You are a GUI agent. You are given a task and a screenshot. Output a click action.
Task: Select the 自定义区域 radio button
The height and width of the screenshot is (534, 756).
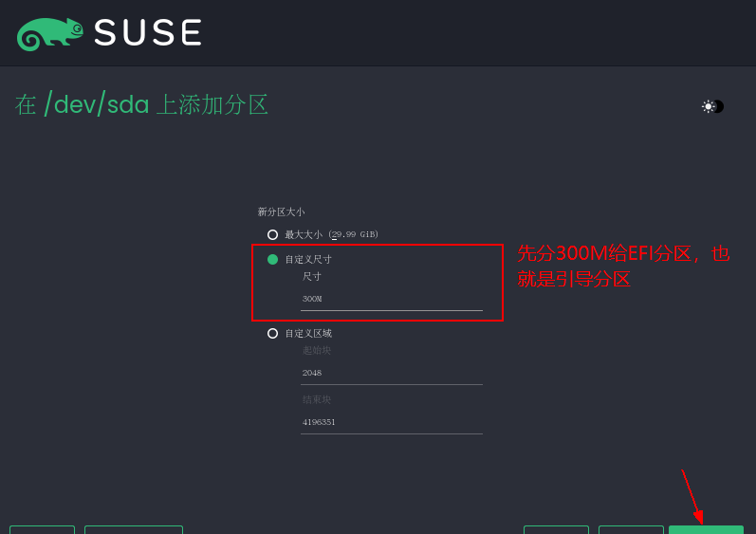pyautogui.click(x=272, y=334)
